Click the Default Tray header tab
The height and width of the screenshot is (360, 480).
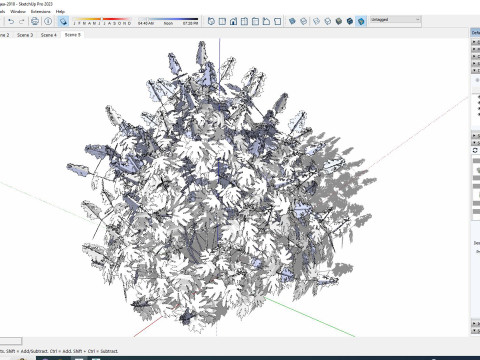[x=476, y=32]
